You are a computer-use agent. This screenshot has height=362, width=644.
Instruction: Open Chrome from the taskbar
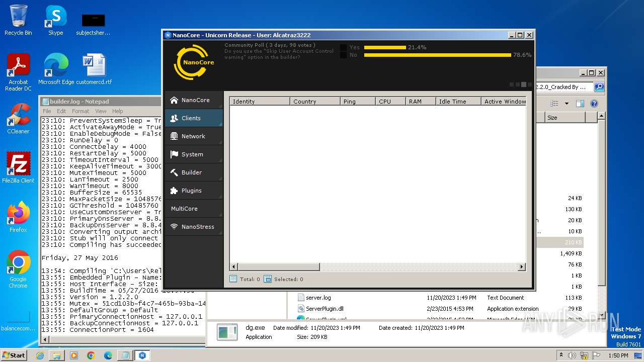click(x=91, y=355)
